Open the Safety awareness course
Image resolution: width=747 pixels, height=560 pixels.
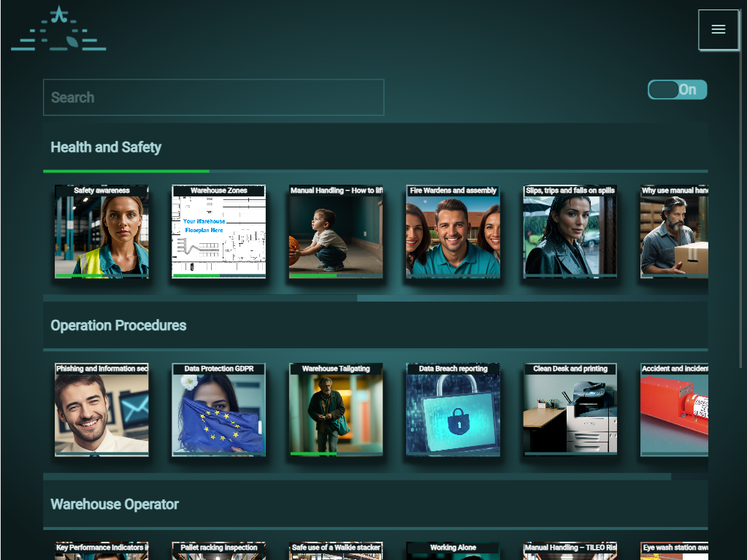point(101,231)
